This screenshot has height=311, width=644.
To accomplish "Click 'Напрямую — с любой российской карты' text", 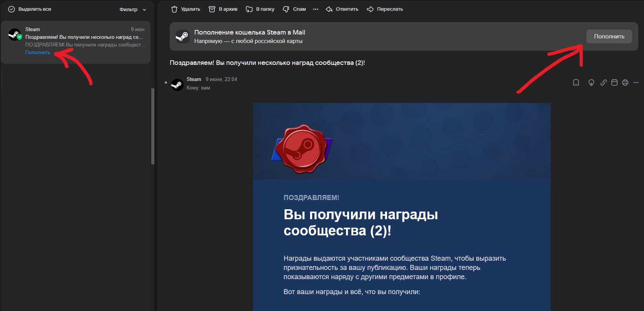I will [x=248, y=41].
